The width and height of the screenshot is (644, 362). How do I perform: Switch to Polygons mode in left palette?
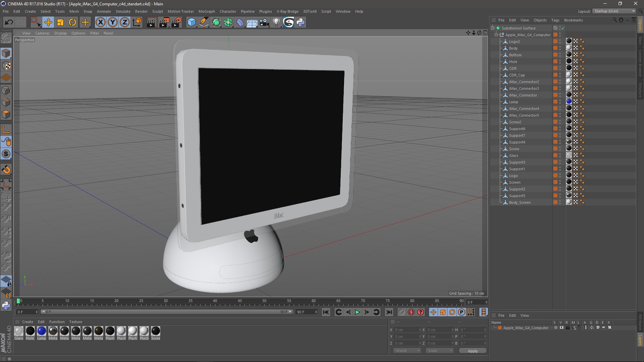(x=6, y=114)
